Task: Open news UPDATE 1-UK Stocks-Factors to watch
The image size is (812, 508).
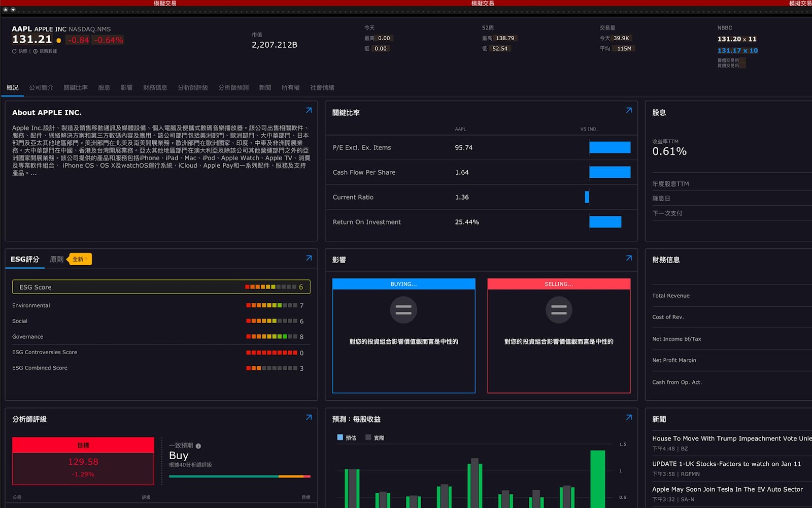Action: pyautogui.click(x=727, y=464)
